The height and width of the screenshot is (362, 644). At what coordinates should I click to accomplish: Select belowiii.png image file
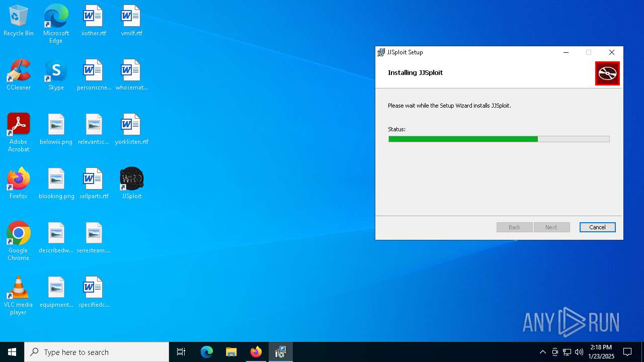pos(56,129)
